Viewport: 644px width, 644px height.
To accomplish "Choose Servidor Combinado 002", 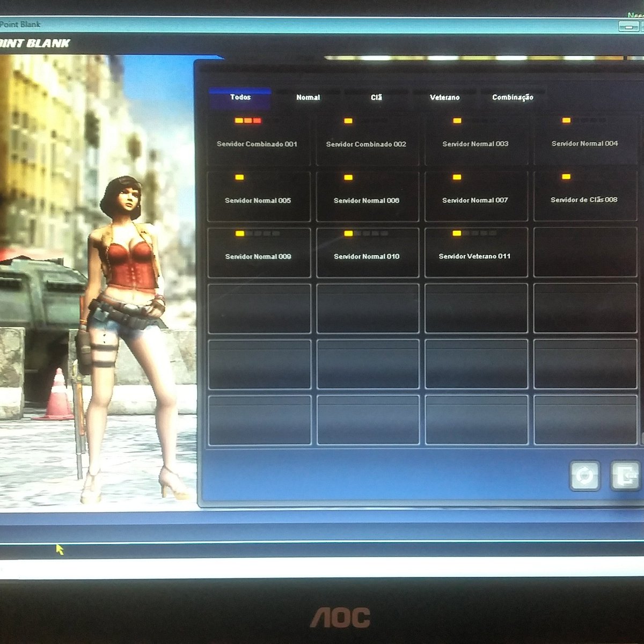I will pos(368,140).
